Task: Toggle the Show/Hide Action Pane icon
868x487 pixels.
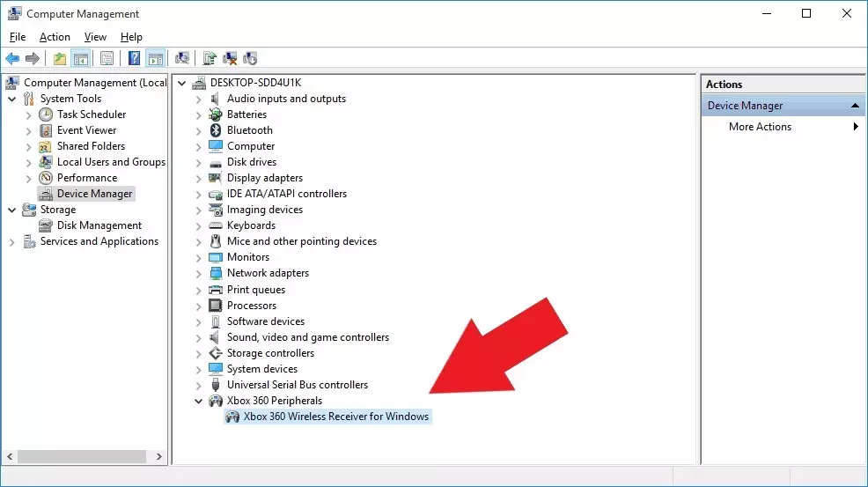Action: [155, 59]
